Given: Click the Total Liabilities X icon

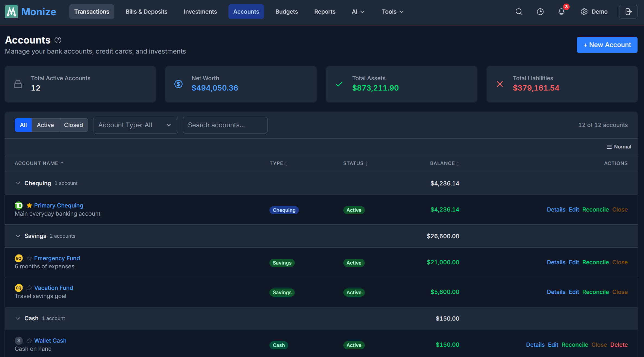Looking at the screenshot, I should pos(500,84).
